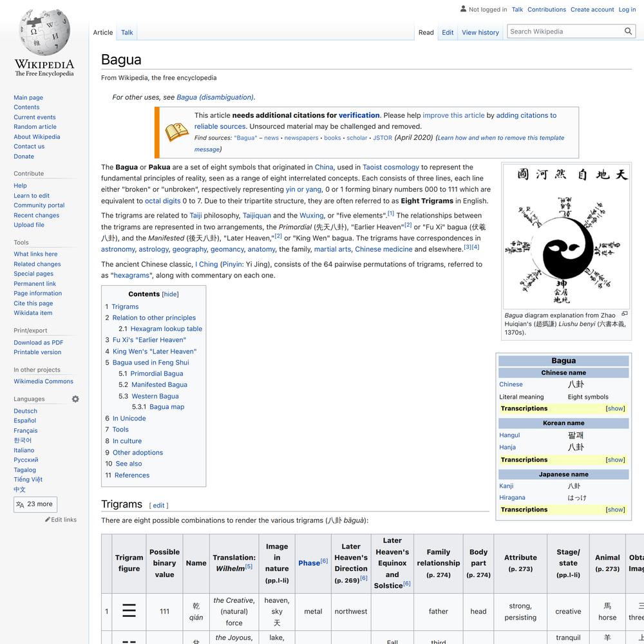Click the Wikipedia globe logo

(44, 32)
